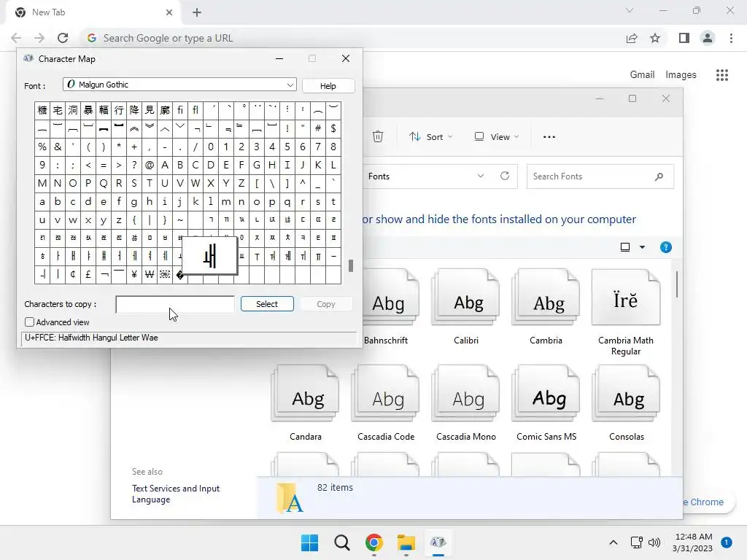Open See more options in Fonts toolbar
This screenshot has width=747, height=560.
point(549,136)
